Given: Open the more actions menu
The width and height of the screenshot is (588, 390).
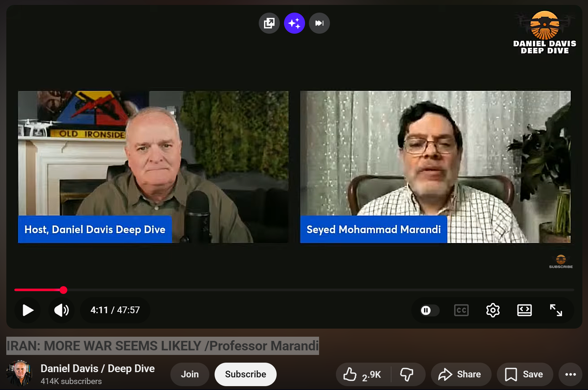Looking at the screenshot, I should [570, 374].
